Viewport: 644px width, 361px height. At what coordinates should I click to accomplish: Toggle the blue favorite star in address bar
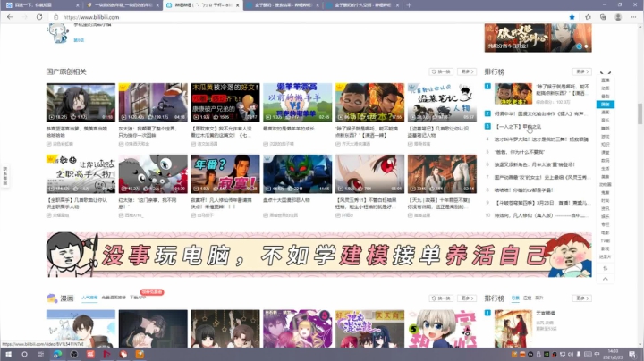pos(572,17)
